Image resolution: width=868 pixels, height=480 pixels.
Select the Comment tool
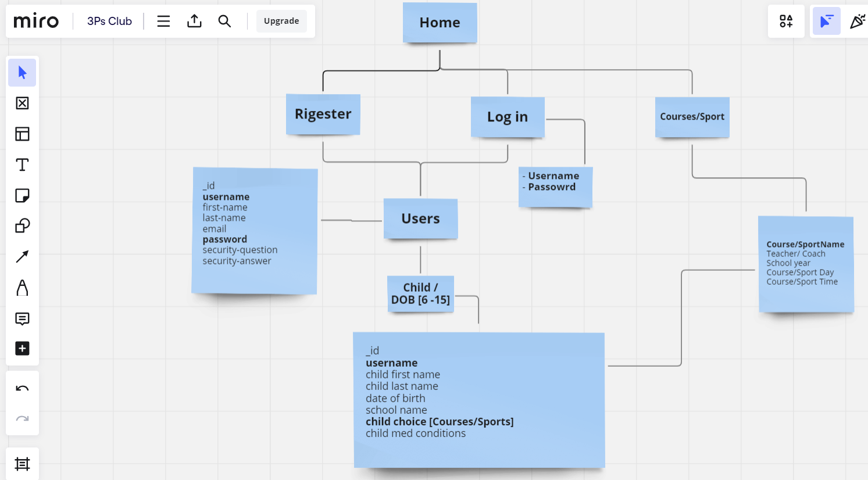click(x=22, y=318)
